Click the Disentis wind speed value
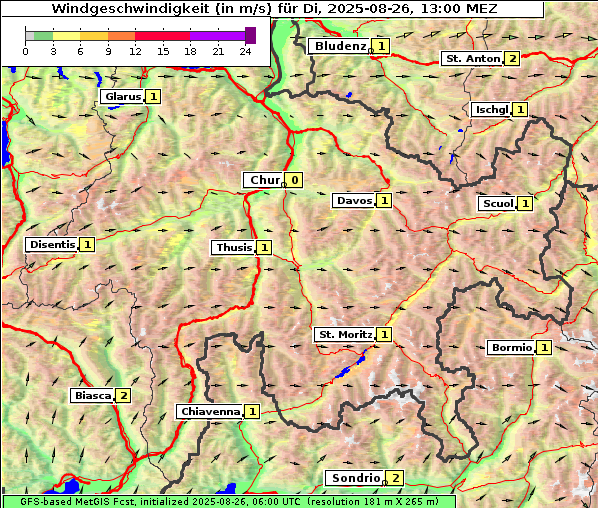Image resolution: width=598 pixels, height=508 pixels. click(x=87, y=244)
